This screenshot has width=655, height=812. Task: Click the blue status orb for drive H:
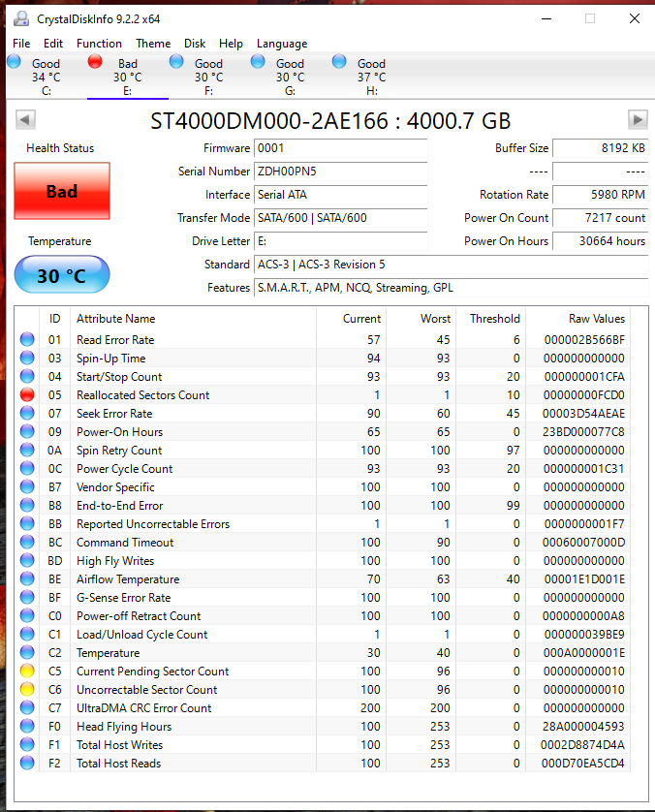point(339,62)
